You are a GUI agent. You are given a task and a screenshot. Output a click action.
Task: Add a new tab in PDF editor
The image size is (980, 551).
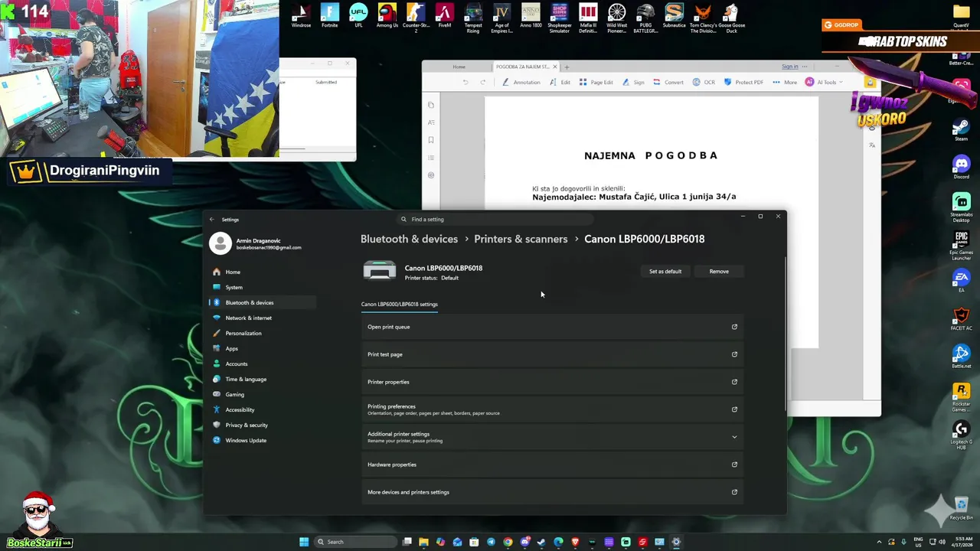click(567, 67)
